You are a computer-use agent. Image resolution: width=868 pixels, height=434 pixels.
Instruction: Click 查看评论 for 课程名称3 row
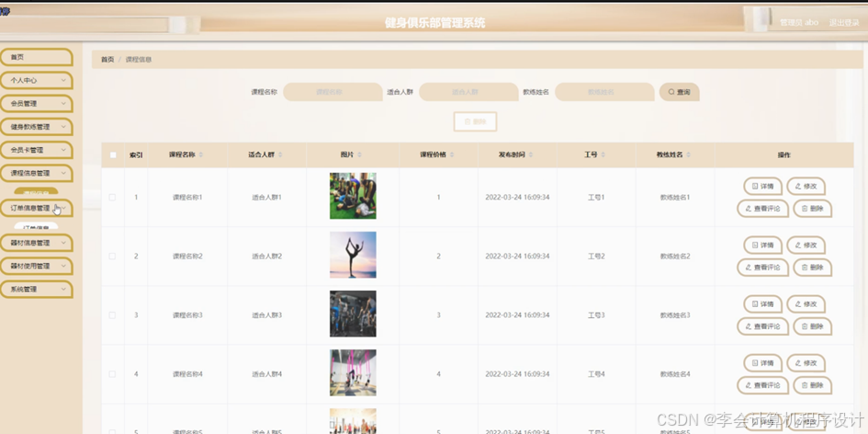762,327
